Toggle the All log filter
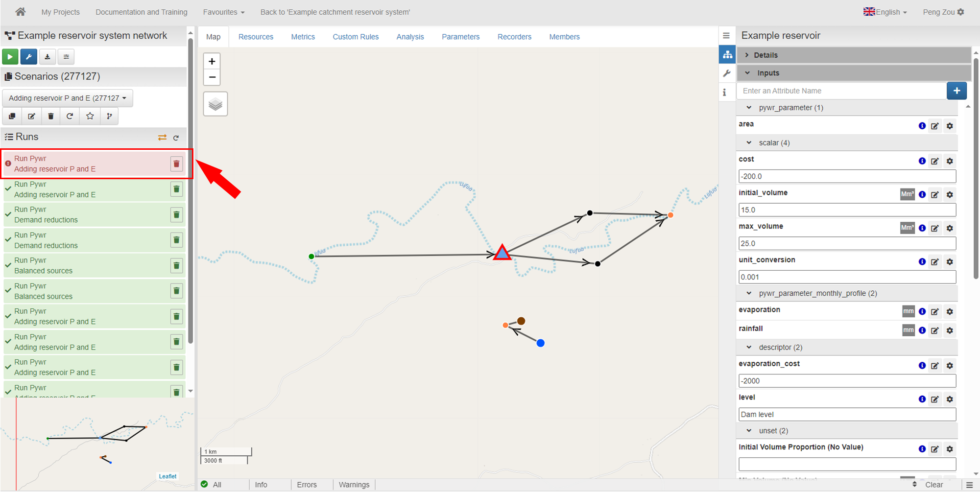This screenshot has width=980, height=492. pyautogui.click(x=211, y=485)
